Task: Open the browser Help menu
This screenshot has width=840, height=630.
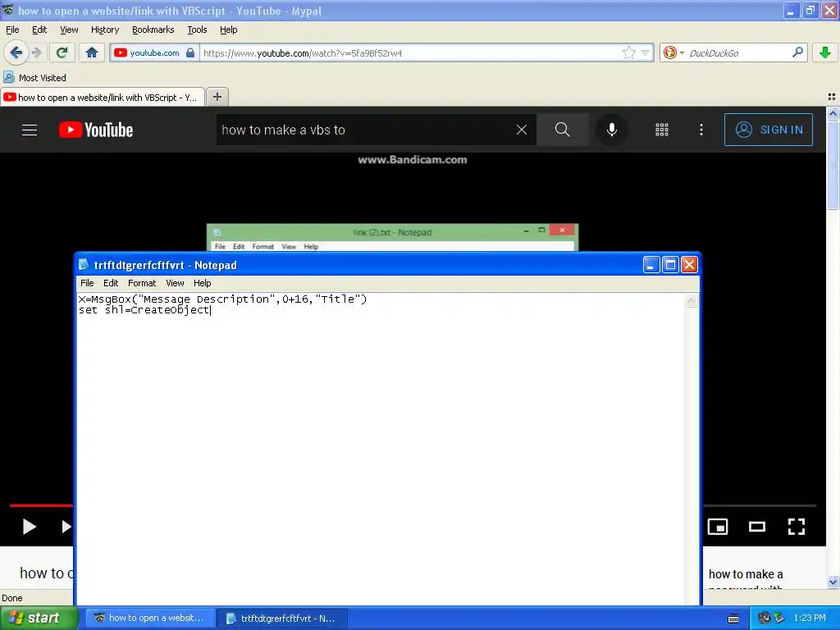Action: click(228, 30)
